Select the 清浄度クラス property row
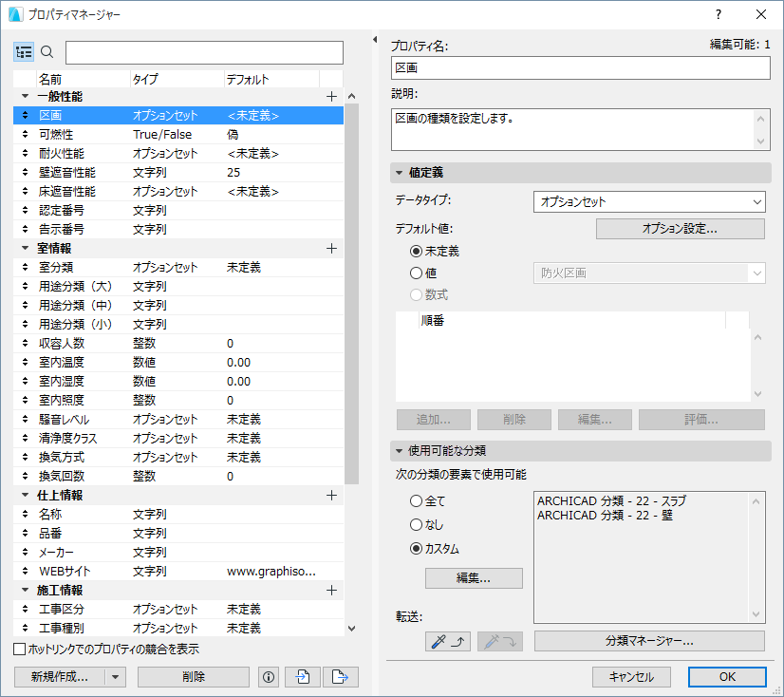 178,439
